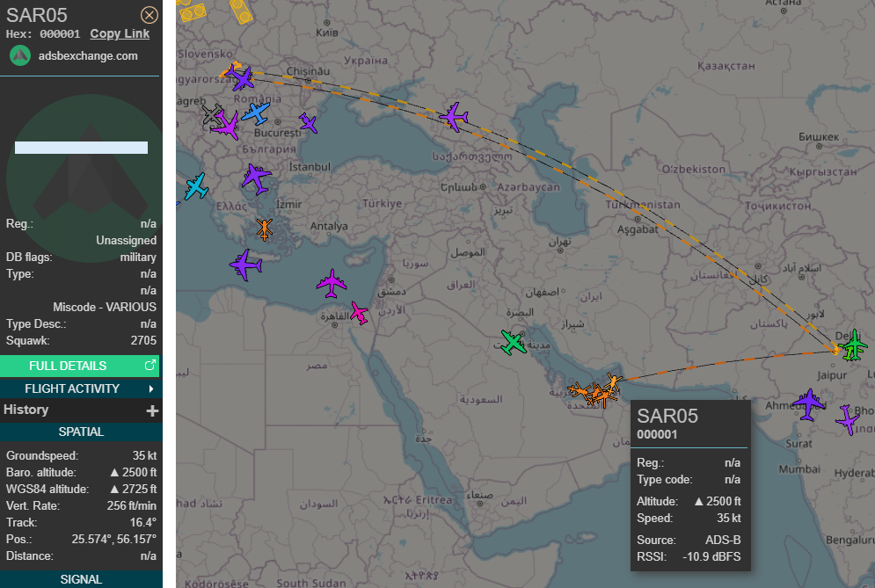Image resolution: width=875 pixels, height=588 pixels.
Task: Click the cyan aircraft west of Greece
Action: [x=196, y=187]
